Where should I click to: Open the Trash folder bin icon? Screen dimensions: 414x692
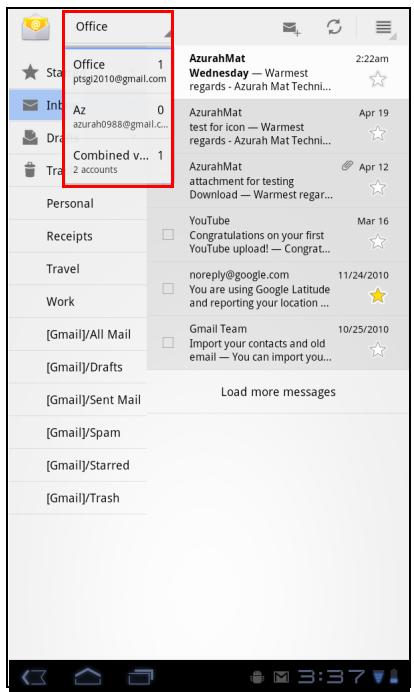point(30,170)
